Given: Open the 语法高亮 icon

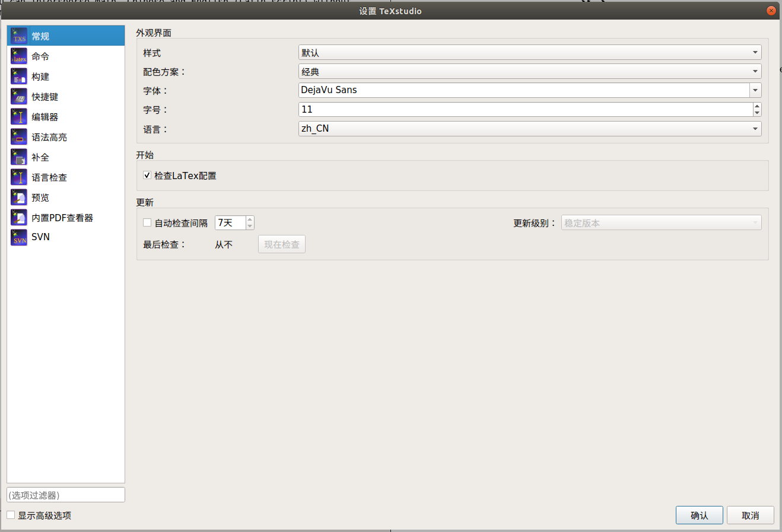Looking at the screenshot, I should pos(19,137).
